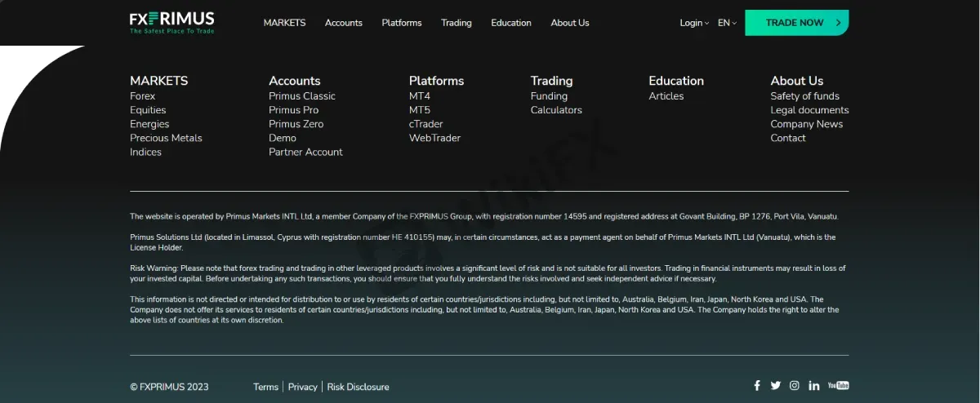Open the Twitter social icon
980x403 pixels.
coord(775,386)
